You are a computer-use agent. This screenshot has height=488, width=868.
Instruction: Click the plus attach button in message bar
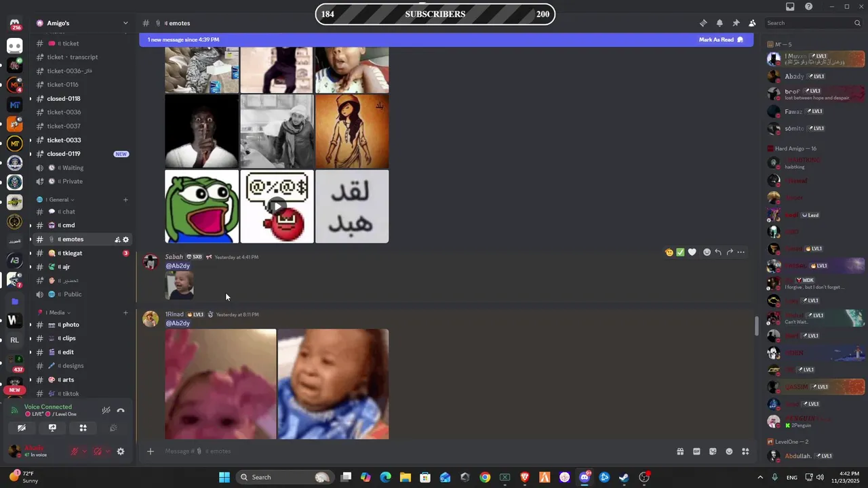tap(151, 451)
